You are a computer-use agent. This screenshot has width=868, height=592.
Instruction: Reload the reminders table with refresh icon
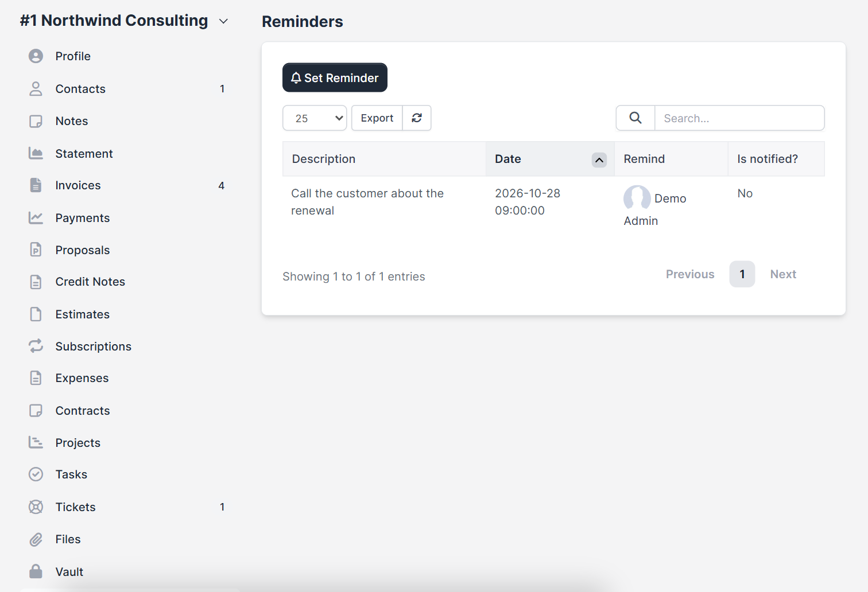[417, 118]
